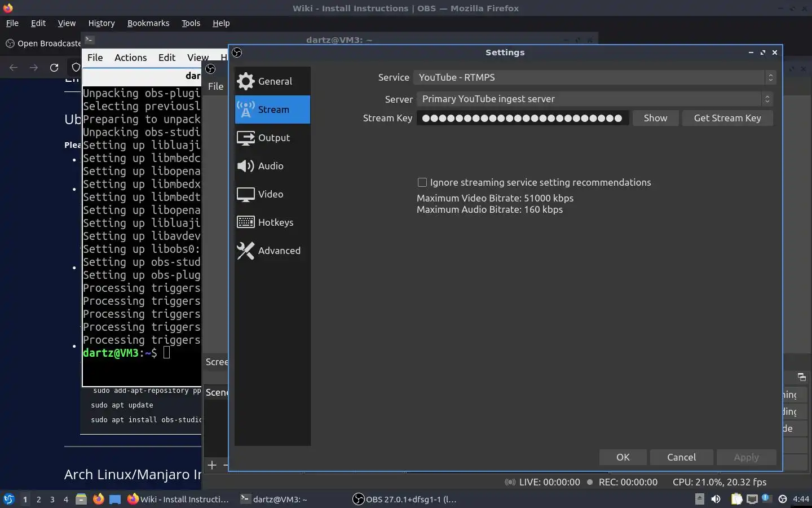Click the show desktop taskbar icon
The width and height of the screenshot is (812, 508).
[x=115, y=499]
